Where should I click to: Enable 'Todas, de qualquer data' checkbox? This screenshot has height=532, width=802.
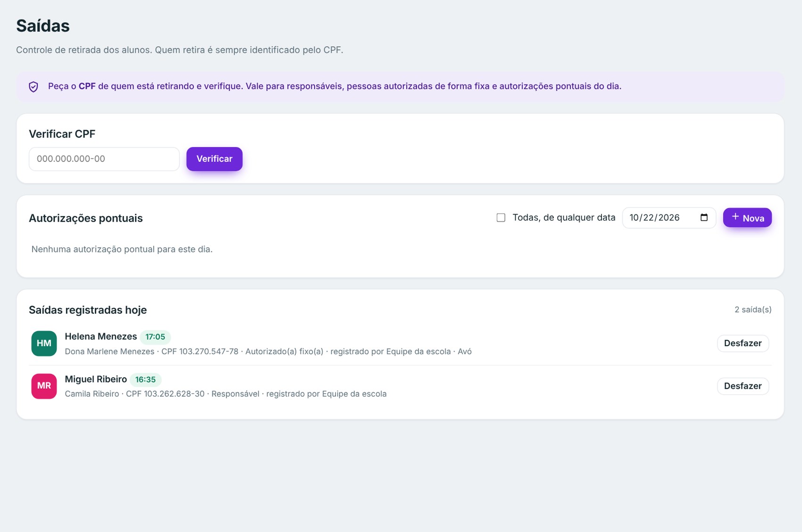click(501, 217)
